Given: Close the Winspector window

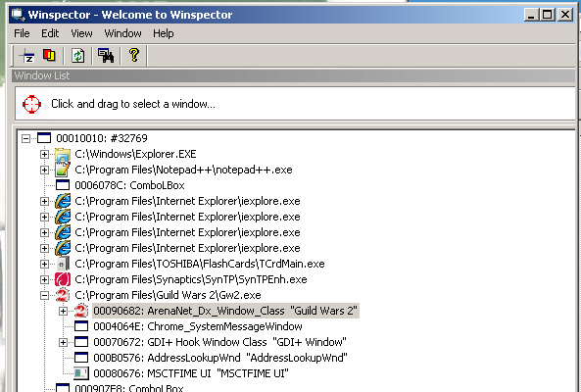Looking at the screenshot, I should [565, 15].
